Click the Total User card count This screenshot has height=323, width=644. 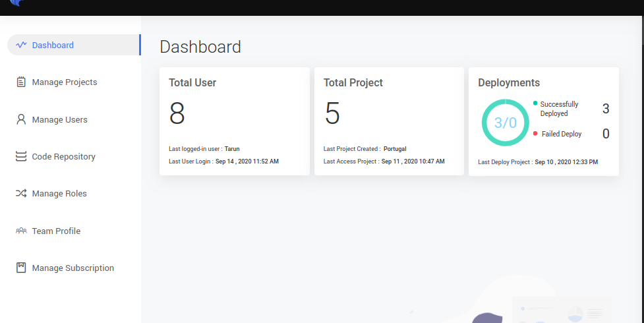tap(177, 114)
